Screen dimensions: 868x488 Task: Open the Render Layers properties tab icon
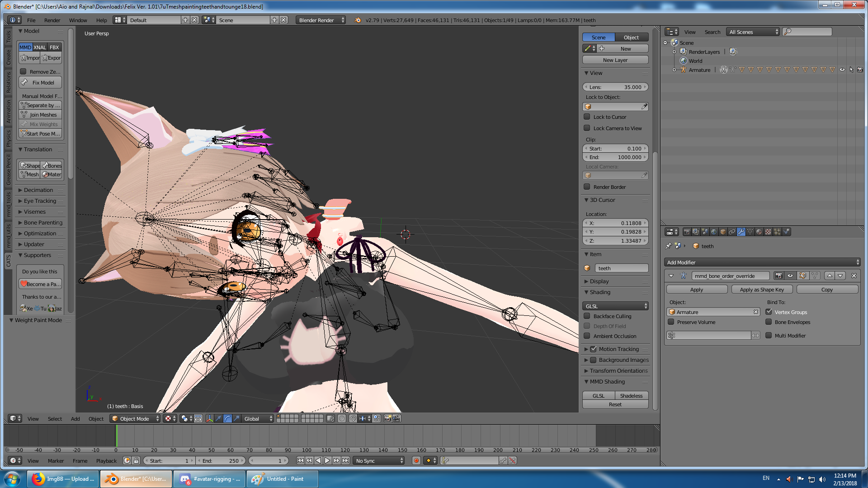(696, 232)
